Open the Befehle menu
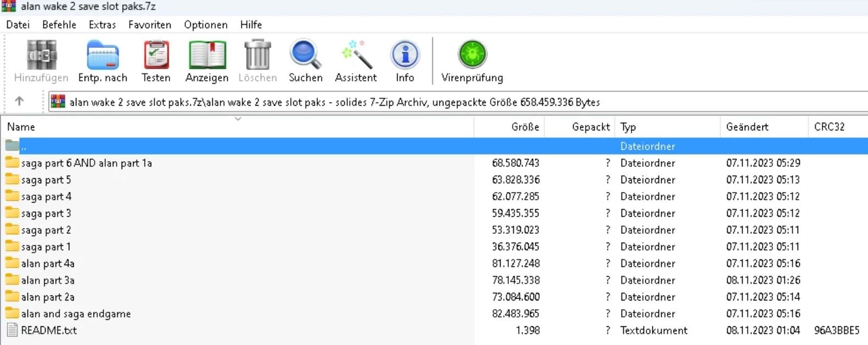The height and width of the screenshot is (345, 868). click(x=59, y=25)
